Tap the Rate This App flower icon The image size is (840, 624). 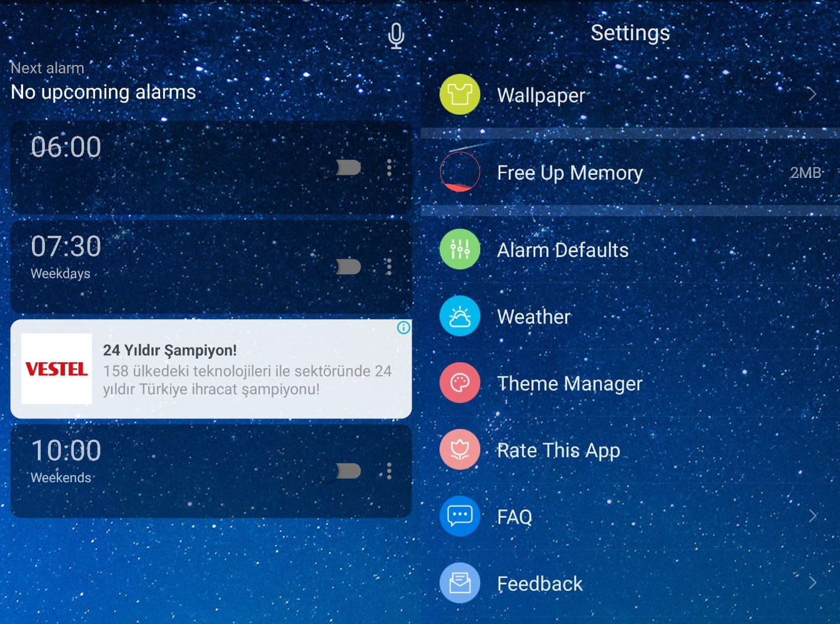click(460, 450)
